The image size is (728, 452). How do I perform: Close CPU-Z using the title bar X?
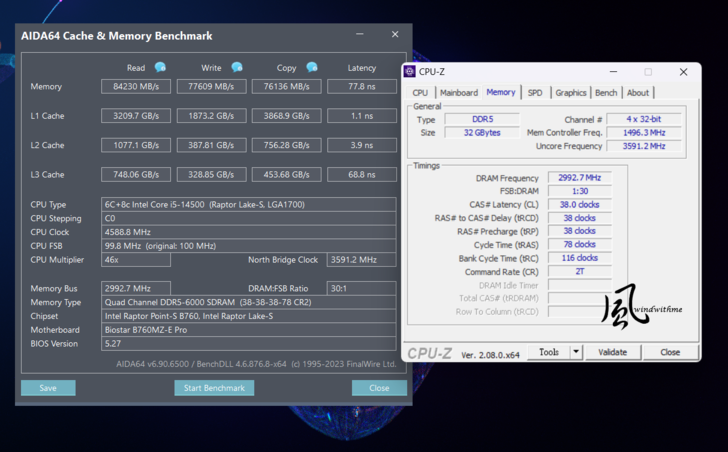click(x=683, y=72)
